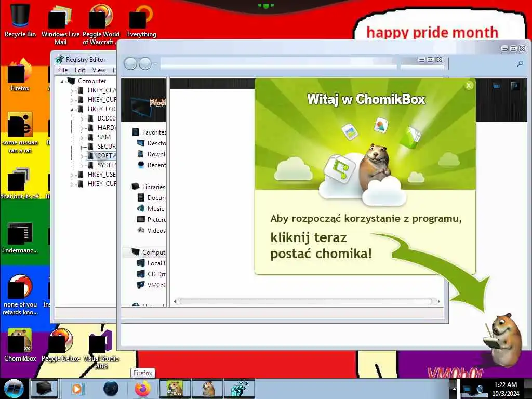Image resolution: width=532 pixels, height=399 pixels.
Task: Click the horizontal scrollbar right arrow
Action: (x=438, y=301)
